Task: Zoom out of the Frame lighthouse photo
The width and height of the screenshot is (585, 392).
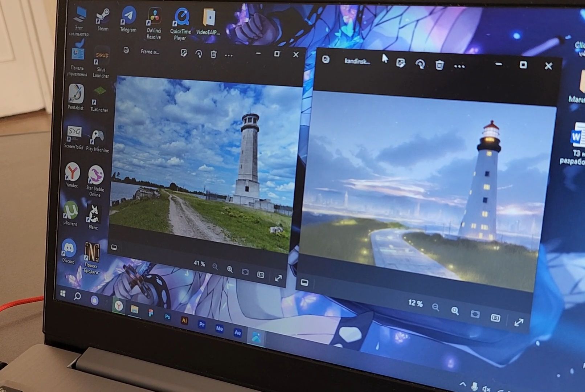Action: coord(215,267)
